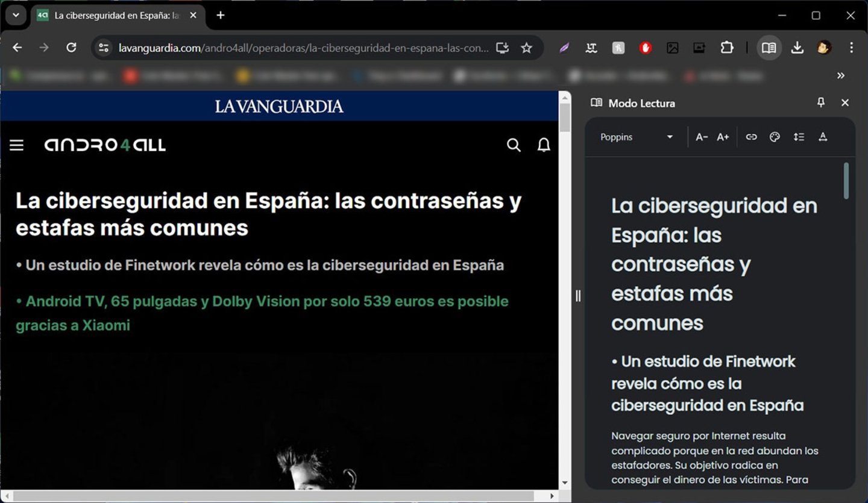Decrease reading mode font size
868x503 pixels.
[x=702, y=137]
